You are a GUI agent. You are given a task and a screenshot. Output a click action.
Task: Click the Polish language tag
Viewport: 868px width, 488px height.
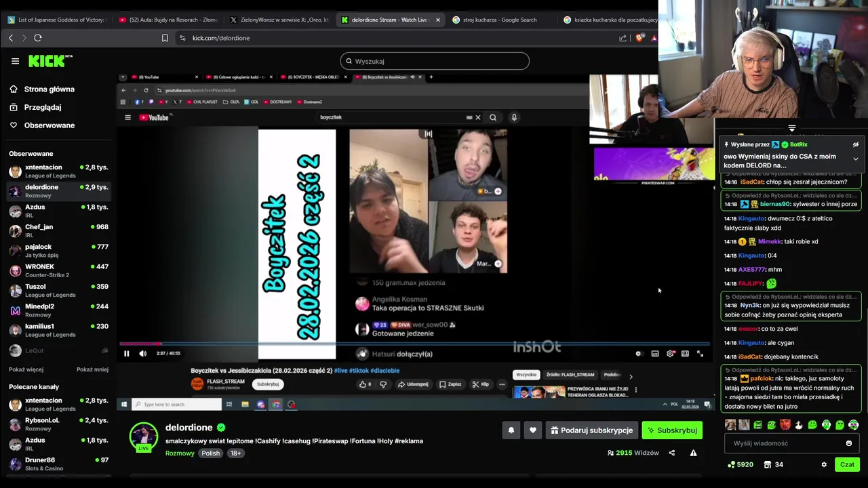point(210,453)
